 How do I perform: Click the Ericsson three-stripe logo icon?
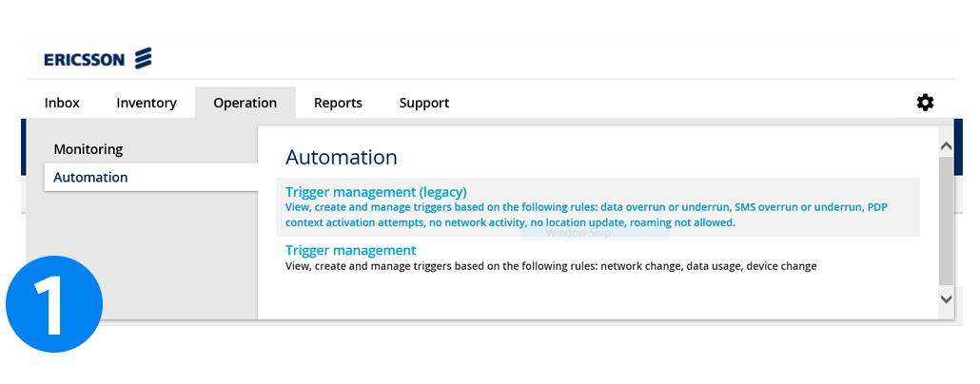(143, 58)
